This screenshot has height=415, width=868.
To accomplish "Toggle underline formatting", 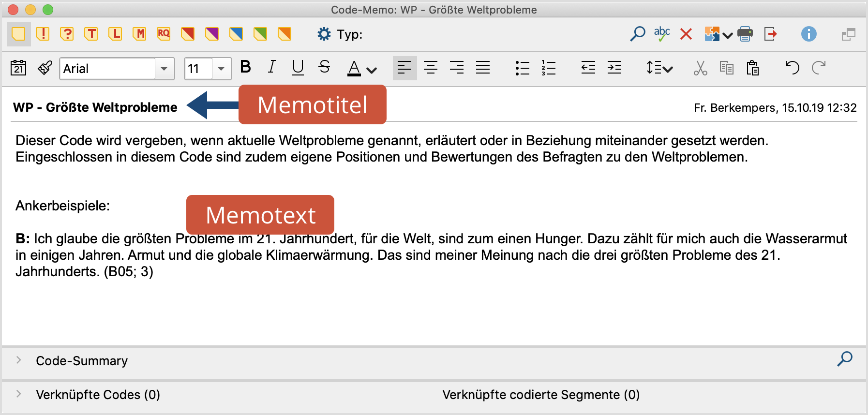I will pos(298,68).
